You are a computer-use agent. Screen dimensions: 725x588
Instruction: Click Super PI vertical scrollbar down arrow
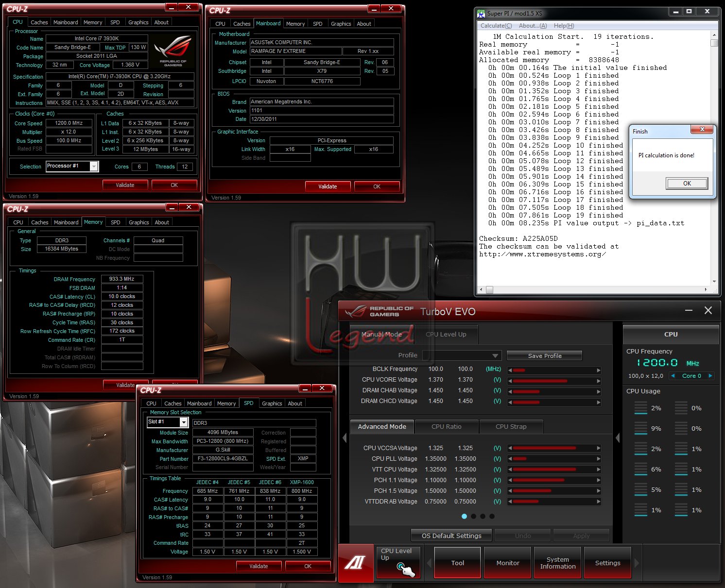pyautogui.click(x=714, y=282)
